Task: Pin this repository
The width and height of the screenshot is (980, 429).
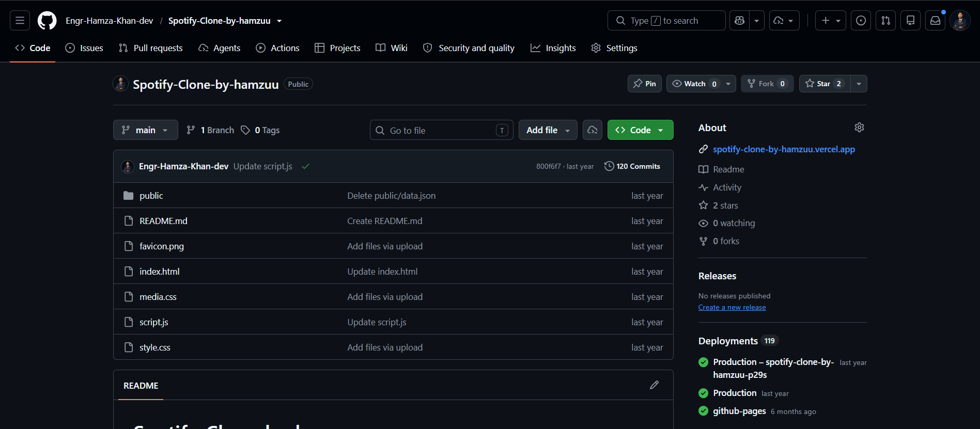Action: [x=645, y=84]
